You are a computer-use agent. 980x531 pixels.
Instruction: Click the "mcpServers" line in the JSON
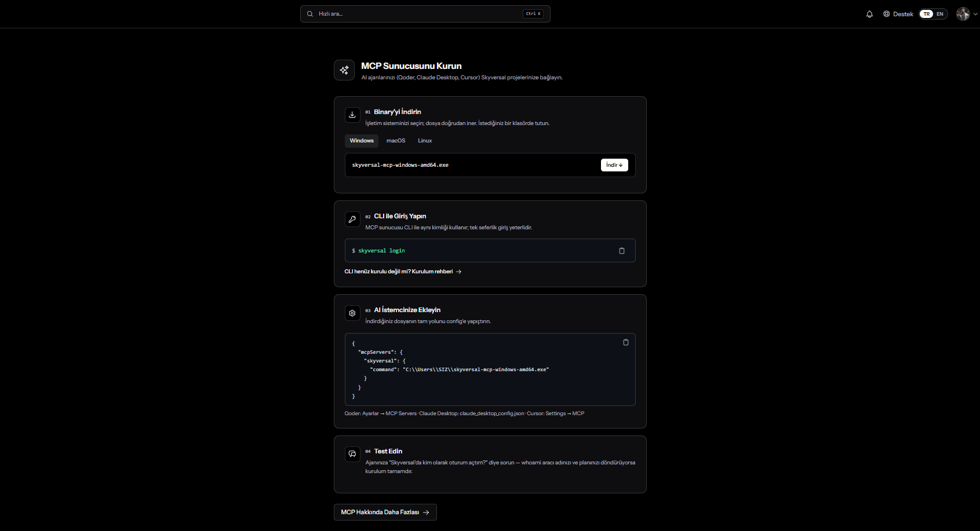380,352
